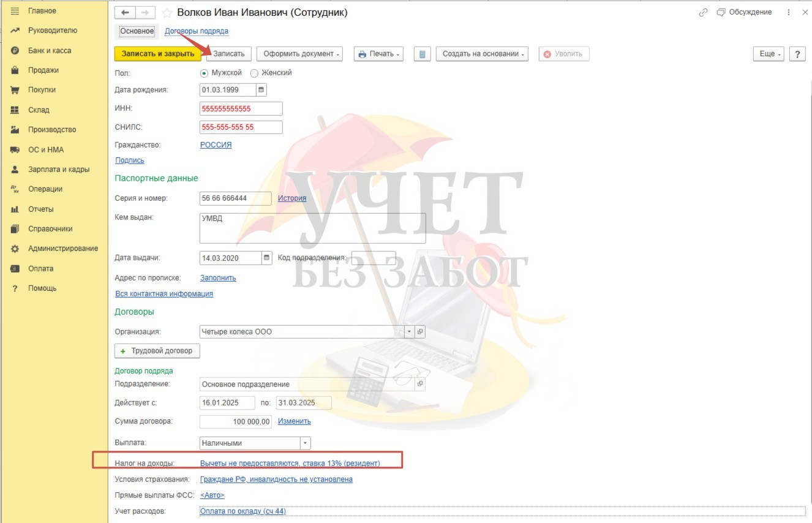
Task: Click the Справочники icon
Action: click(15, 229)
